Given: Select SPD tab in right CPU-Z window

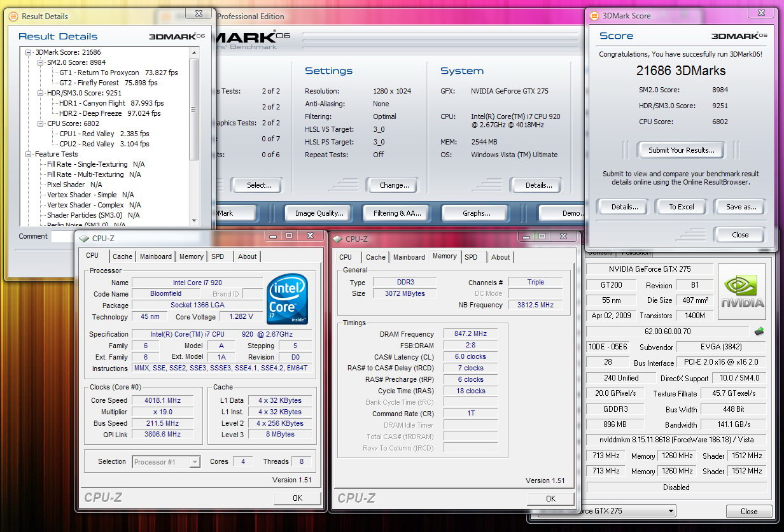Looking at the screenshot, I should pyautogui.click(x=471, y=257).
